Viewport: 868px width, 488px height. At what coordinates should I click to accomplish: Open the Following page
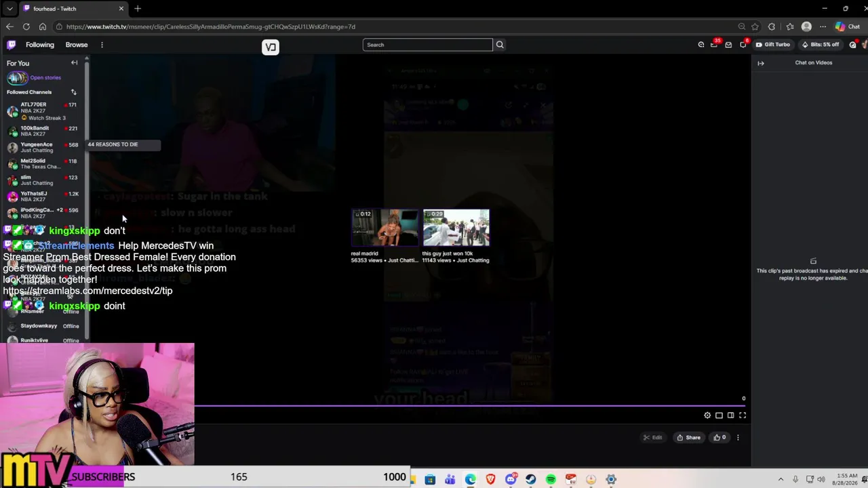40,45
